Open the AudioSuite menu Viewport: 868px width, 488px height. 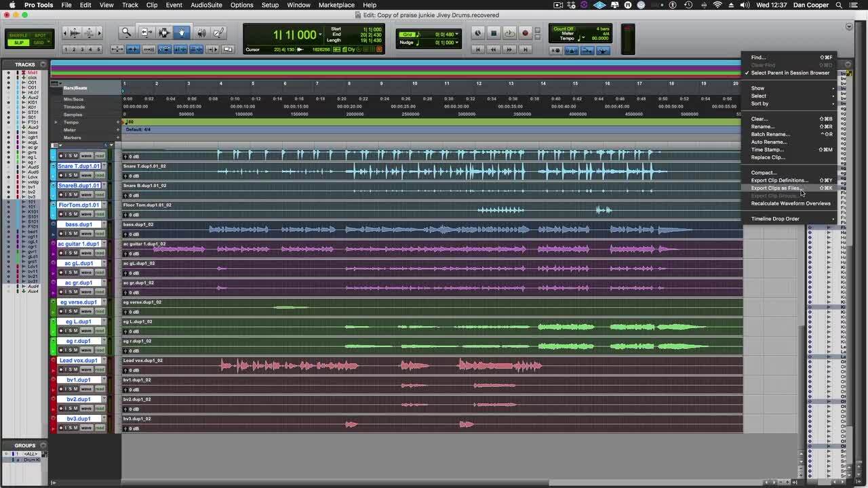[x=206, y=5]
